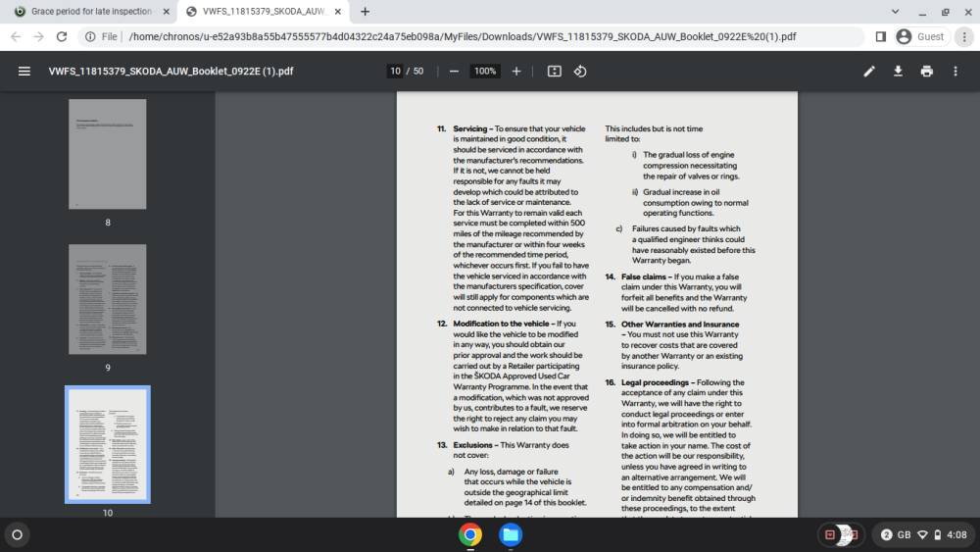Open the screen capture tray item
The width and height of the screenshot is (980, 552).
click(841, 534)
